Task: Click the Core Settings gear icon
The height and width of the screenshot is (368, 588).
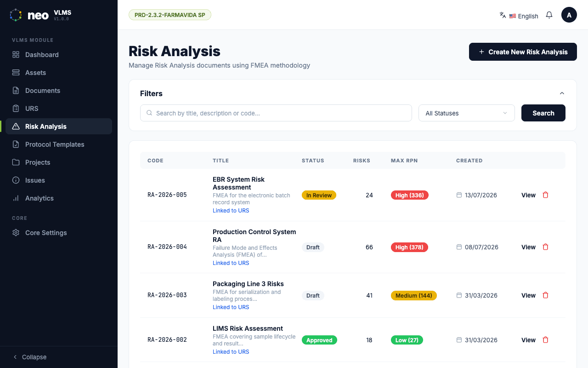Action: [x=16, y=233]
